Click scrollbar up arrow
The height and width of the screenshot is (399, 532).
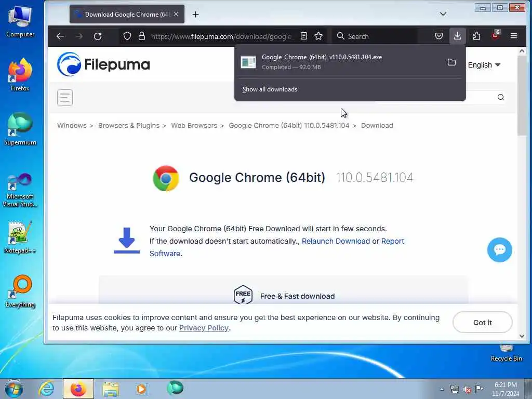tap(522, 51)
